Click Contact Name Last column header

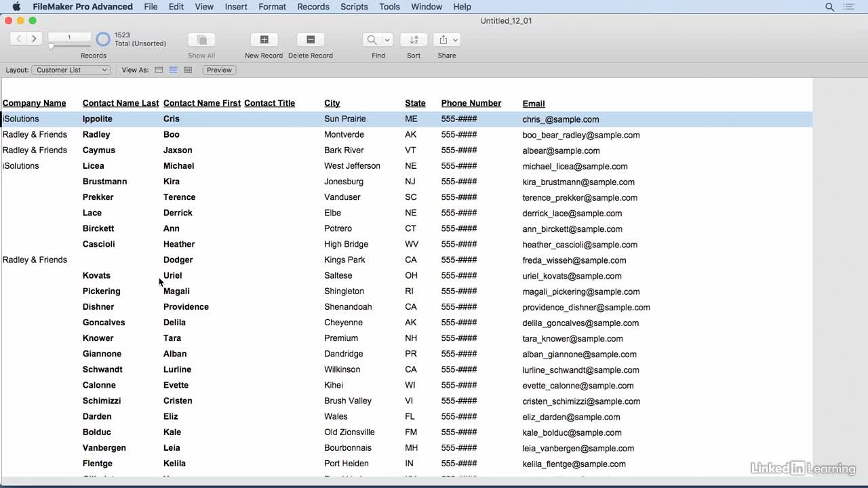(121, 103)
